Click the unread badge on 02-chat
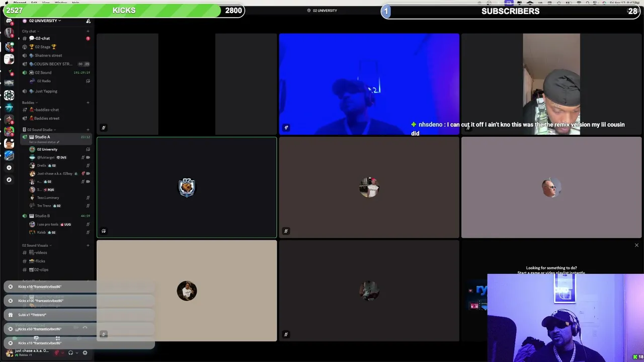This screenshot has width=644, height=362. tap(88, 38)
